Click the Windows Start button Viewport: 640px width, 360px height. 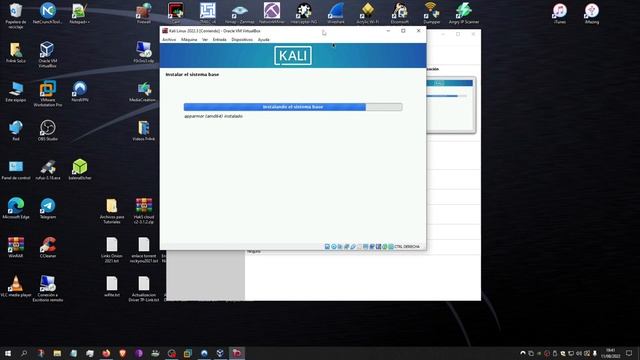(7, 353)
